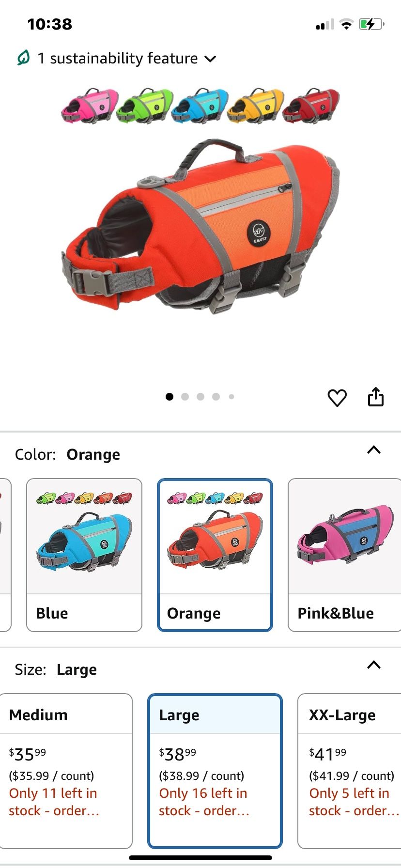Tap the heart wishlist icon
Screen dimensions: 401x868
click(x=337, y=398)
